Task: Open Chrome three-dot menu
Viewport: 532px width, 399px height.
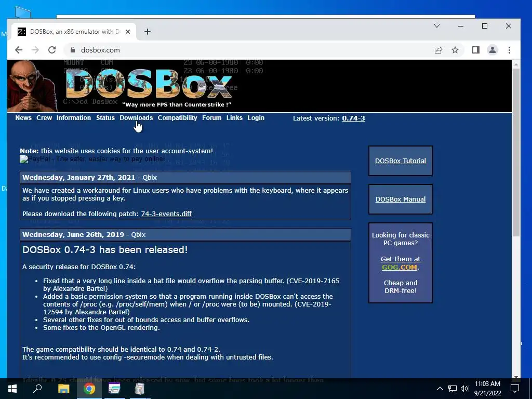Action: click(509, 50)
